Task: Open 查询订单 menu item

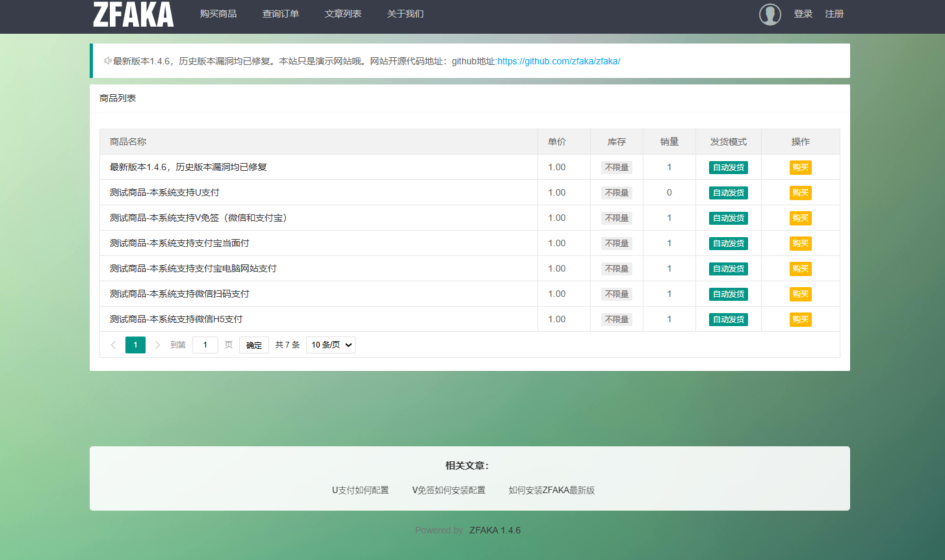Action: (281, 14)
